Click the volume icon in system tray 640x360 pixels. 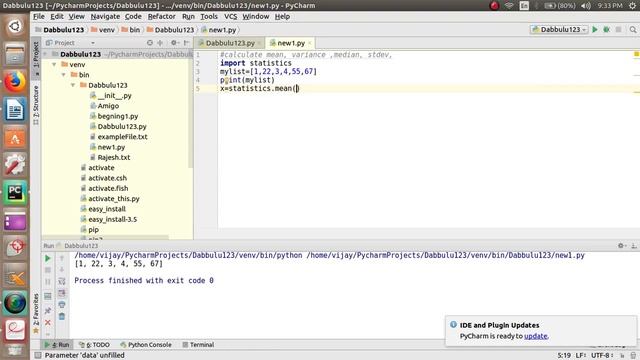click(586, 6)
